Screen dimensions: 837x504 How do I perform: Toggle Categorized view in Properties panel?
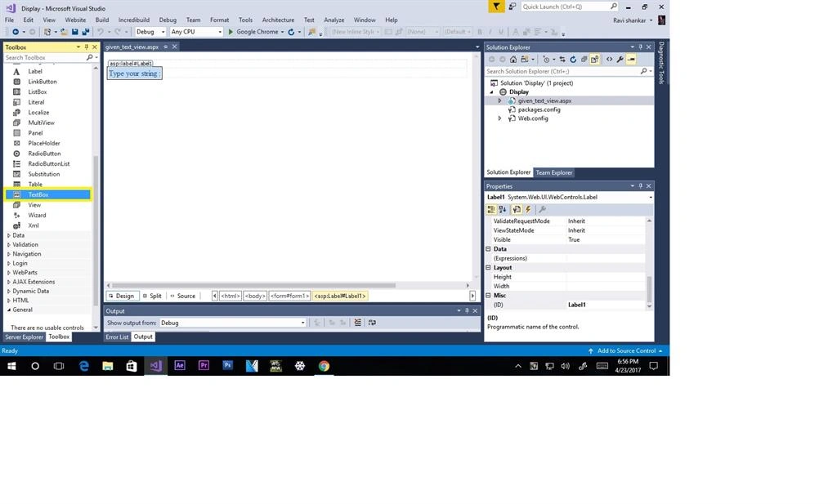[491, 210]
